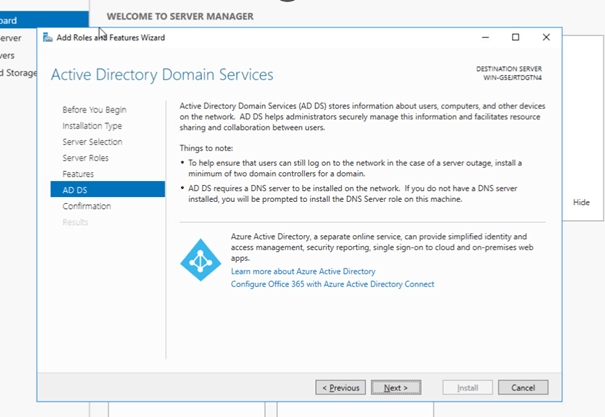
Task: Cancel the wizard
Action: coord(523,387)
